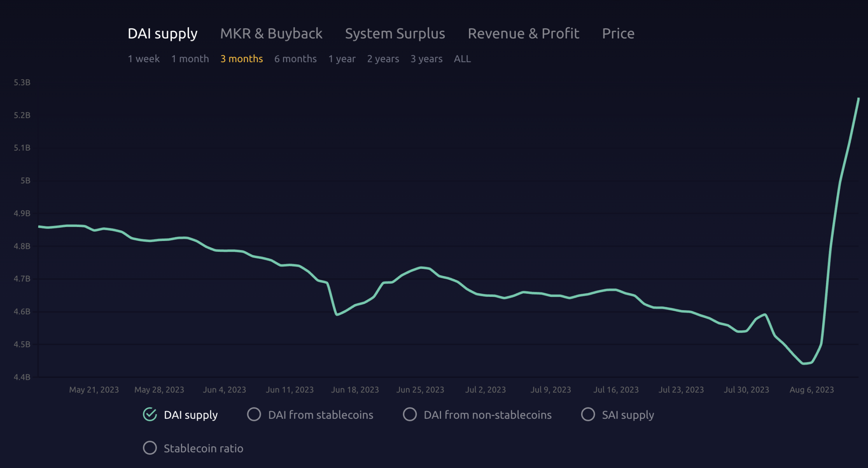Click the 4.5B y-axis label
Image resolution: width=868 pixels, height=468 pixels.
coord(22,344)
